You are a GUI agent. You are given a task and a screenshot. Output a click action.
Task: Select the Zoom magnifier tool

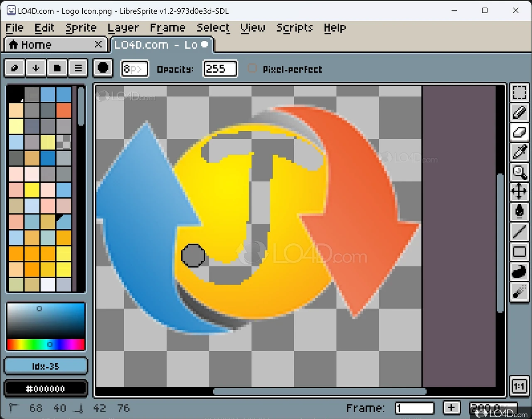pos(519,172)
